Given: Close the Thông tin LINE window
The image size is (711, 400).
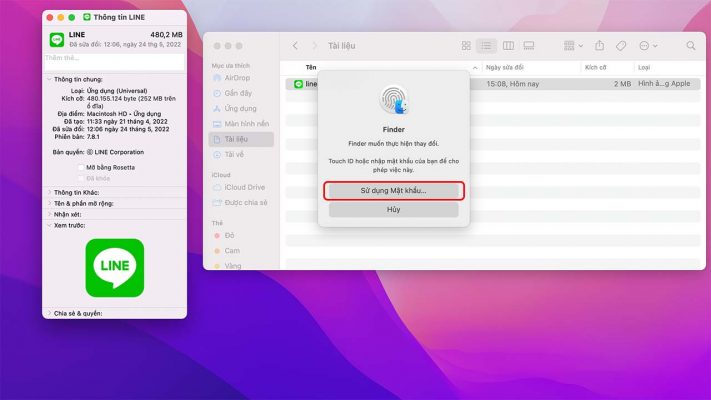Looking at the screenshot, I should pos(50,17).
